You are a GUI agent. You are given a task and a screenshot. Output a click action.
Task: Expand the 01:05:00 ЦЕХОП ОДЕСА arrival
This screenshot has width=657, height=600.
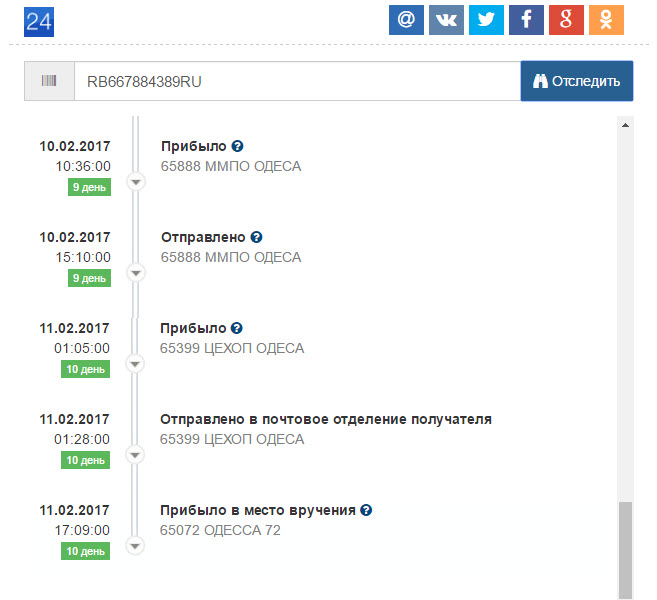click(x=137, y=364)
